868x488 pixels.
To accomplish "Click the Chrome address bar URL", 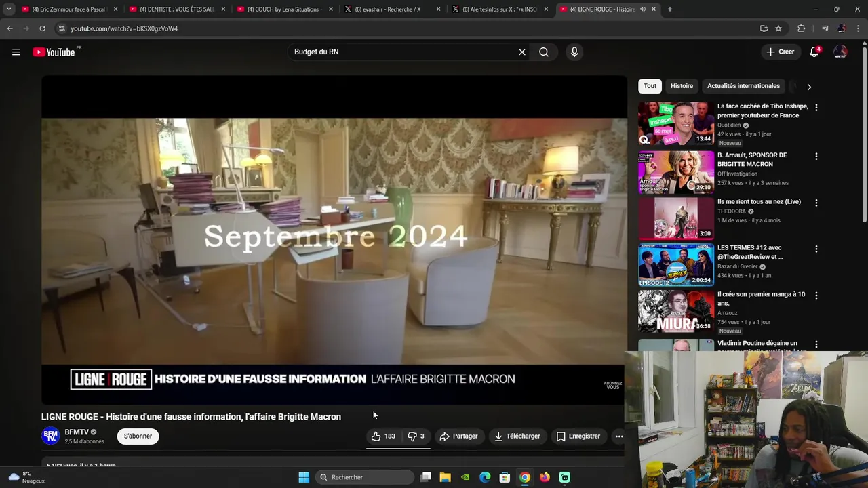I will click(x=124, y=28).
